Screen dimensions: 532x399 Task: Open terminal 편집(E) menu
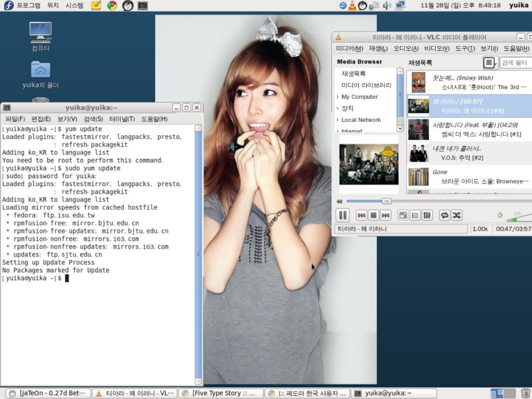[41, 119]
